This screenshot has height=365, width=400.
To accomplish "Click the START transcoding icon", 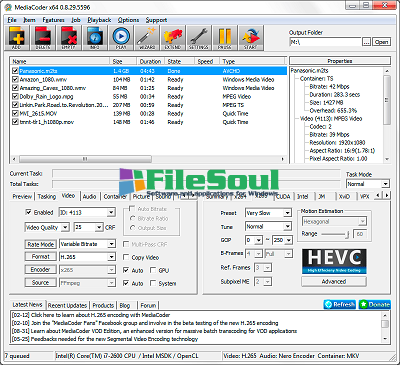I will 251,38.
